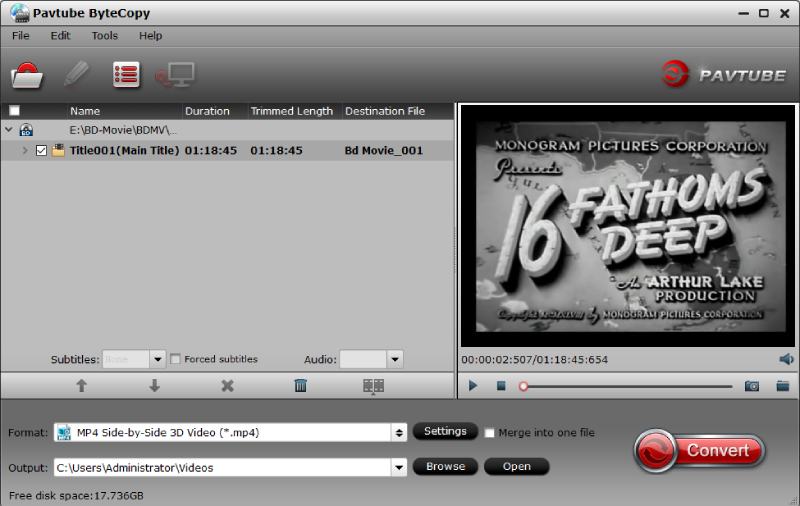Click the preview progress track
Screen dimensions: 800x506
pos(630,387)
